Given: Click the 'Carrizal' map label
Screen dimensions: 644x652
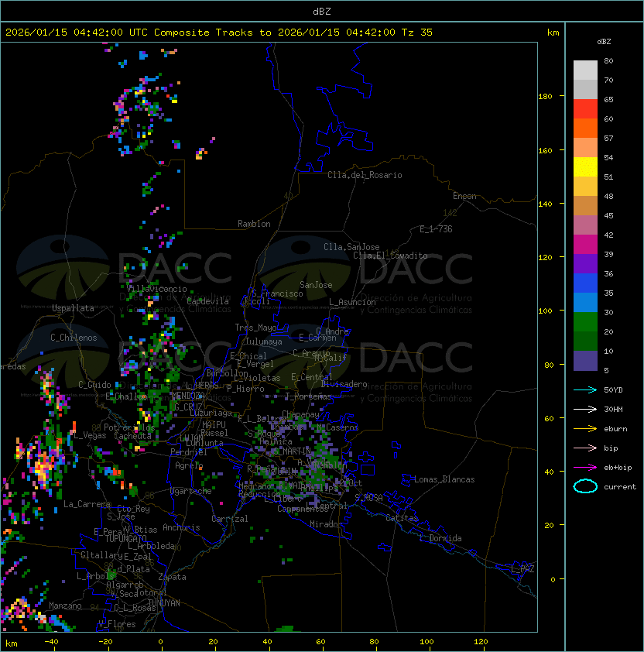Looking at the screenshot, I should tap(229, 519).
